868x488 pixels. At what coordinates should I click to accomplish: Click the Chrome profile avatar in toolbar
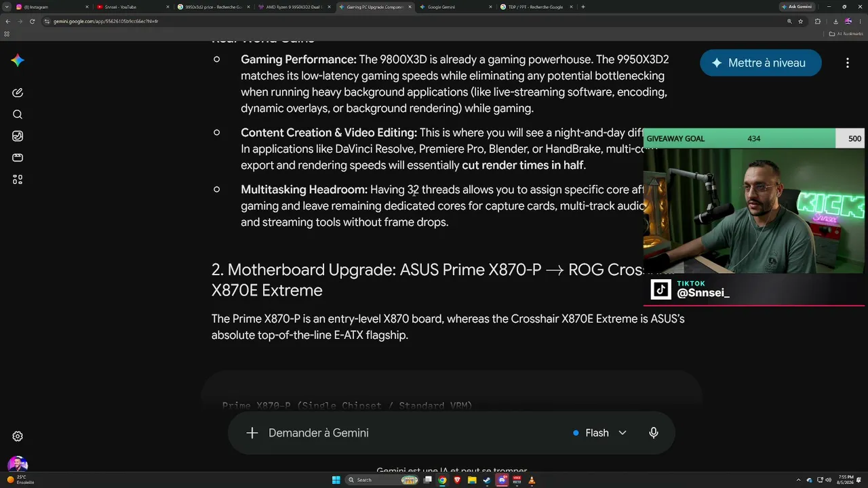[x=848, y=21]
